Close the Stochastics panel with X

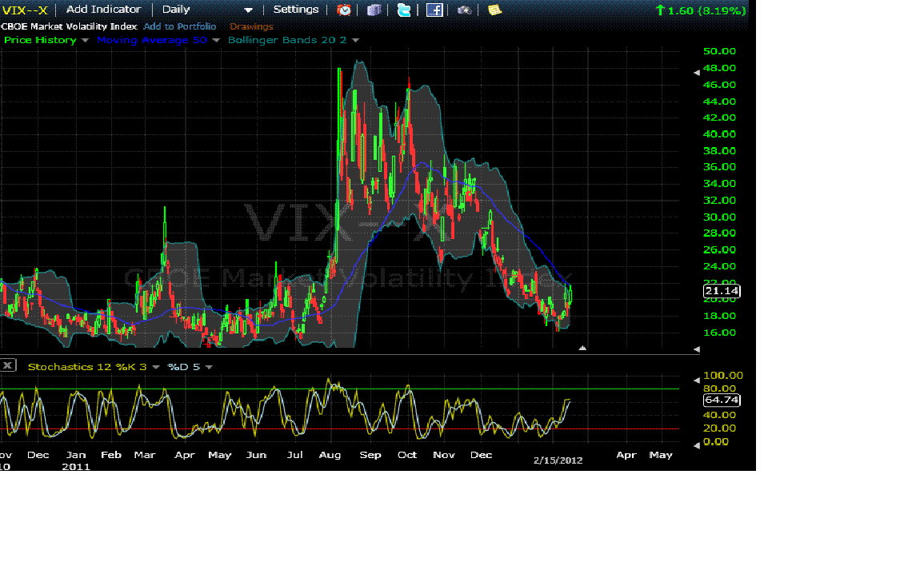pos(8,365)
